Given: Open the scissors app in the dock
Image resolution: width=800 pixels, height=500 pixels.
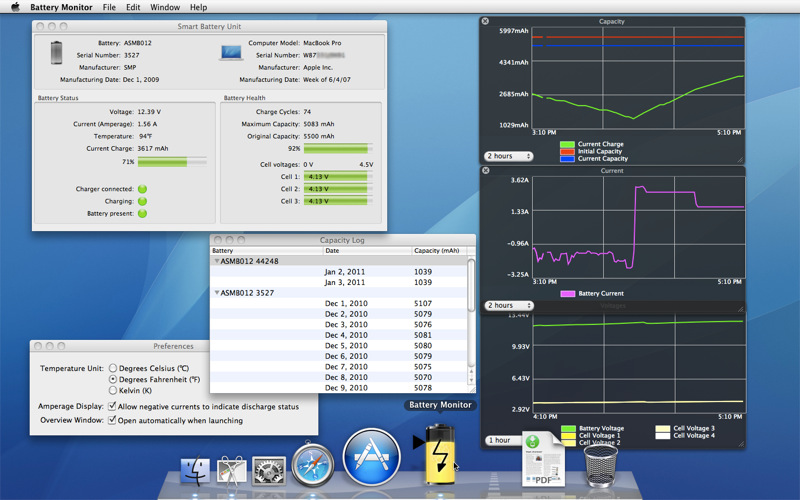Looking at the screenshot, I should tap(231, 470).
